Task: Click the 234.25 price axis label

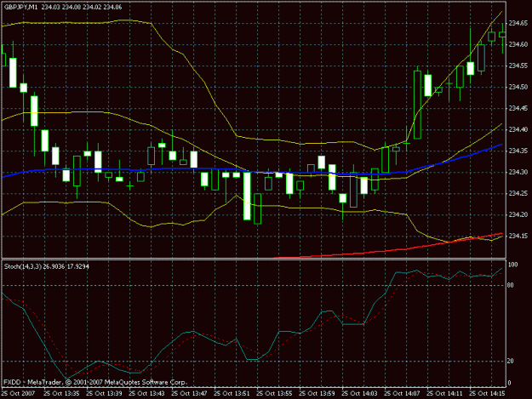Action: point(518,193)
